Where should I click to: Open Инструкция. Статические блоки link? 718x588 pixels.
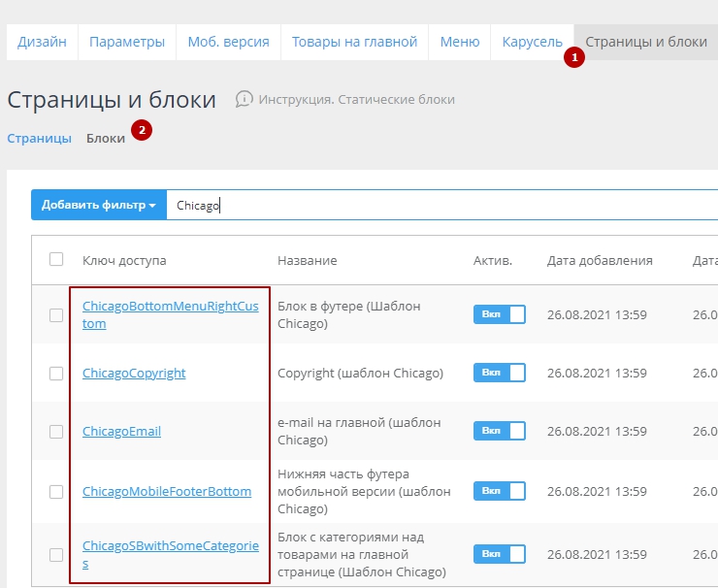point(356,99)
